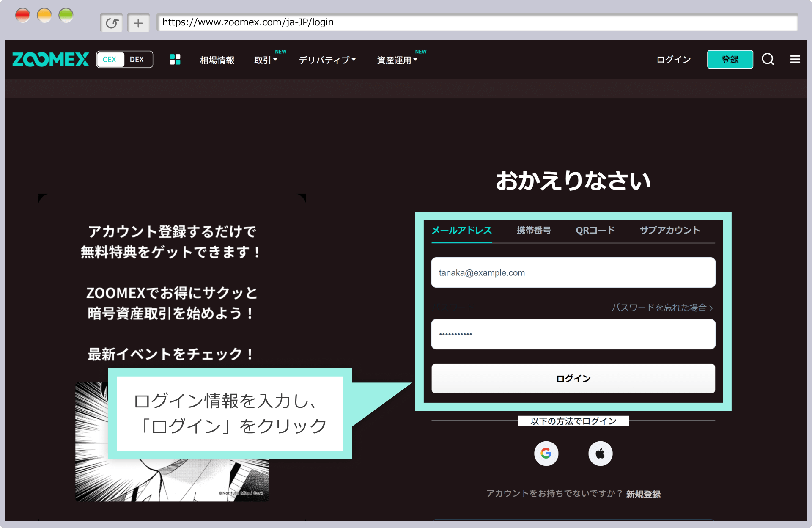Click the green 登録 button
Screen dimensions: 812x528
[x=730, y=59]
